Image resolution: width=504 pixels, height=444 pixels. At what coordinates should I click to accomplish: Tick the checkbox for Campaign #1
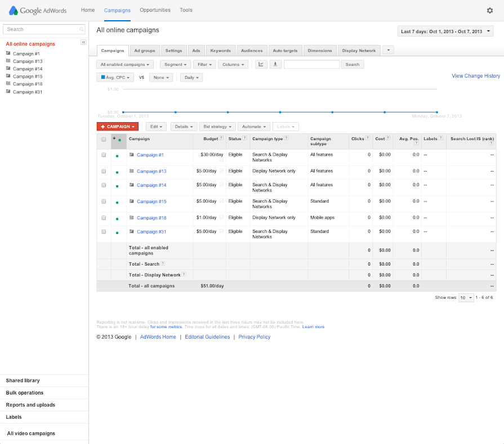coord(104,155)
